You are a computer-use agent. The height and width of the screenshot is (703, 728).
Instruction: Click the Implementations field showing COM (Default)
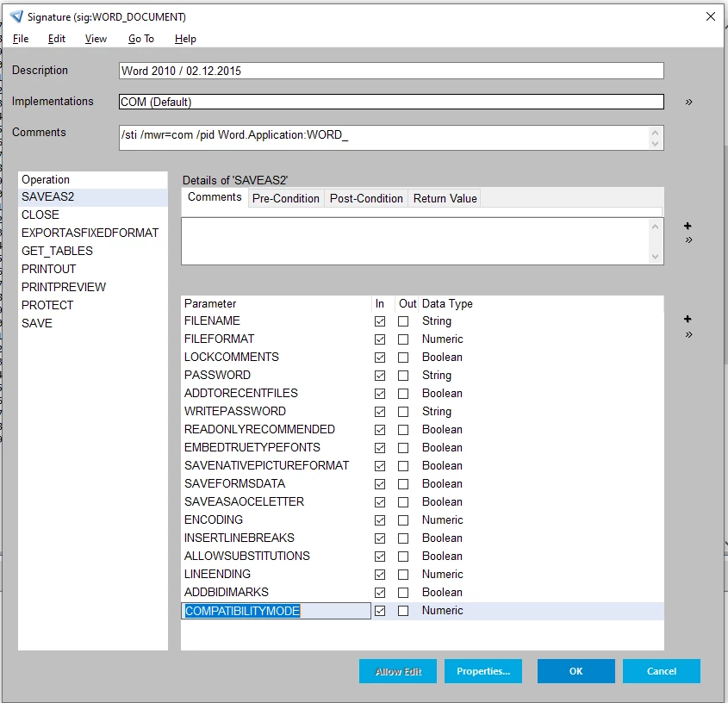pos(391,103)
